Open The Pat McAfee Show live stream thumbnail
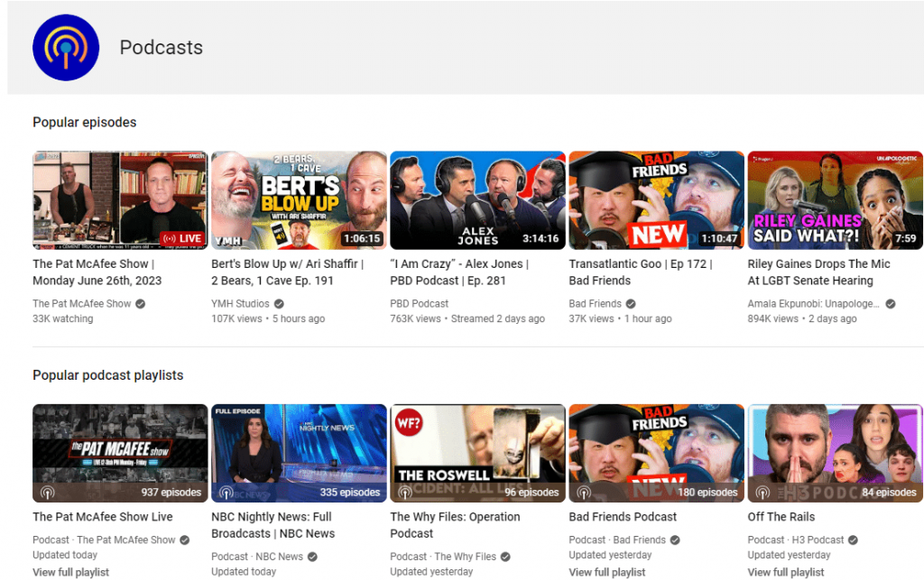Viewport: 924px width, 581px height. pos(120,200)
